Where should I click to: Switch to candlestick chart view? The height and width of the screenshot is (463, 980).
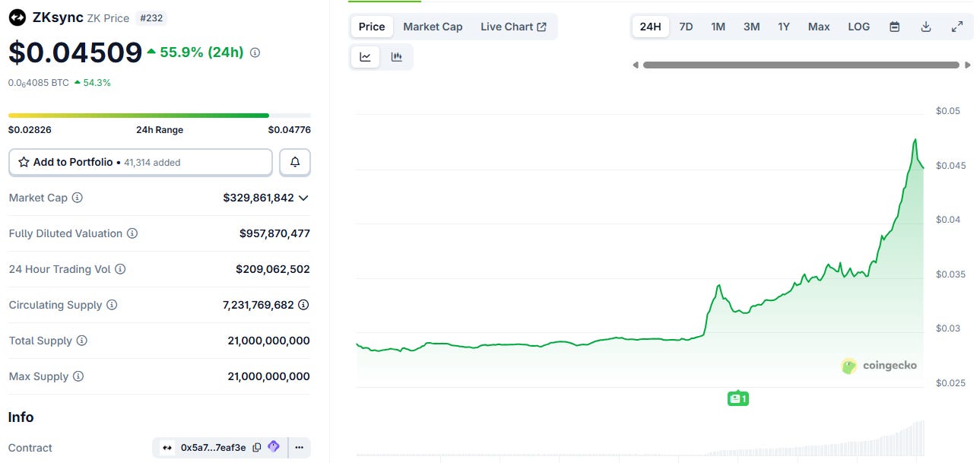(397, 57)
